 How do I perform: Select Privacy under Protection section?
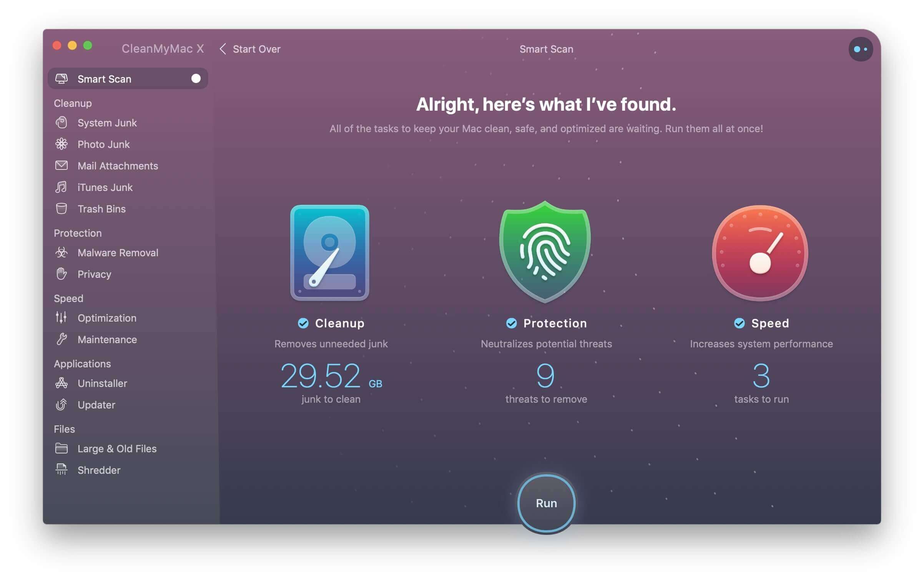(x=94, y=274)
